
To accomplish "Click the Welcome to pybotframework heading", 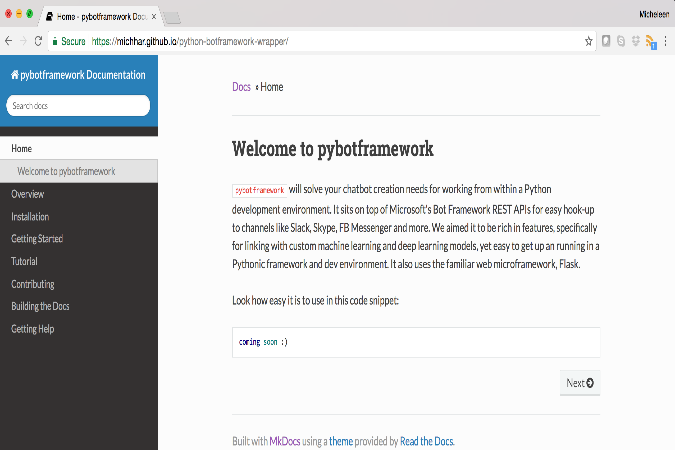I will pos(333,149).
